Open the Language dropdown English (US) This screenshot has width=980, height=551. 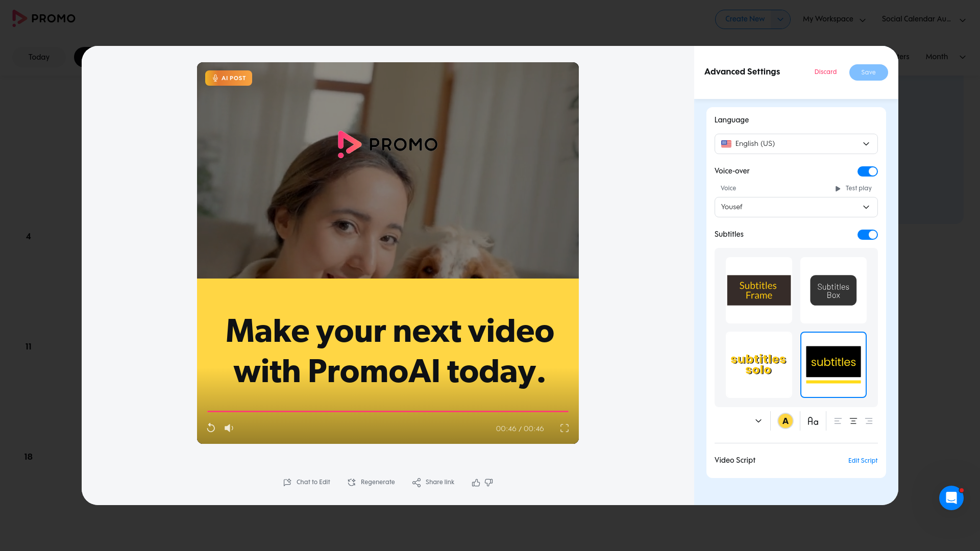point(796,144)
